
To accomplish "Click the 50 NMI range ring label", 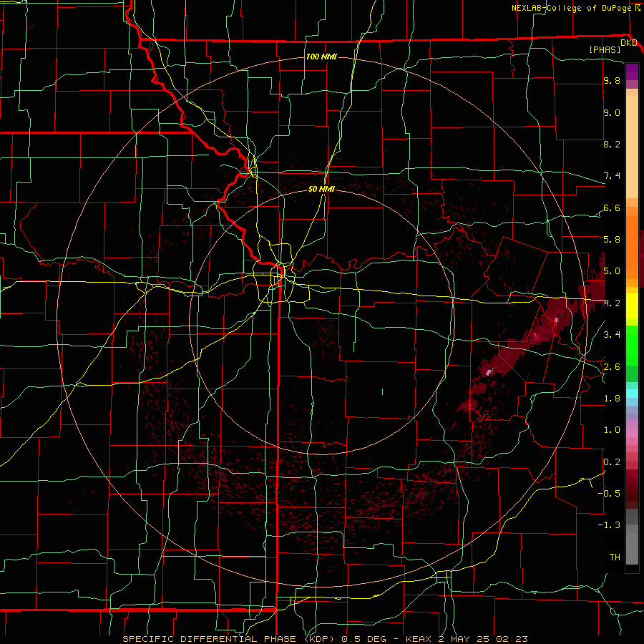I will click(x=321, y=189).
